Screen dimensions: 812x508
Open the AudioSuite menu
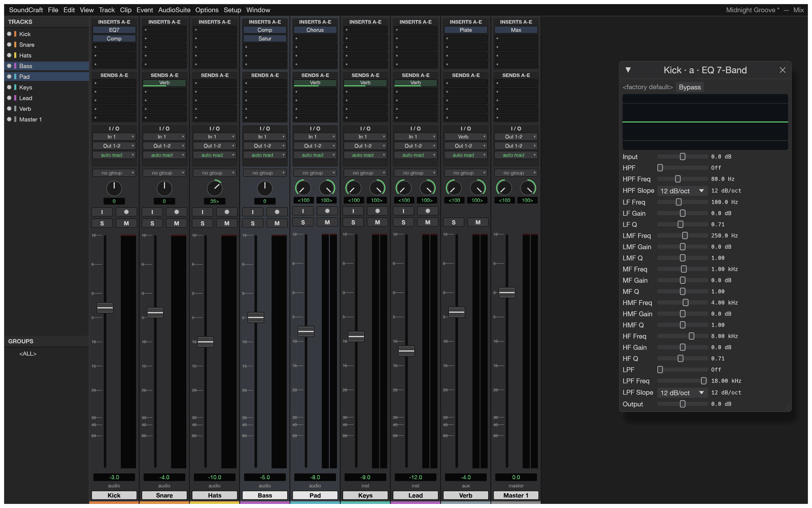click(x=174, y=10)
